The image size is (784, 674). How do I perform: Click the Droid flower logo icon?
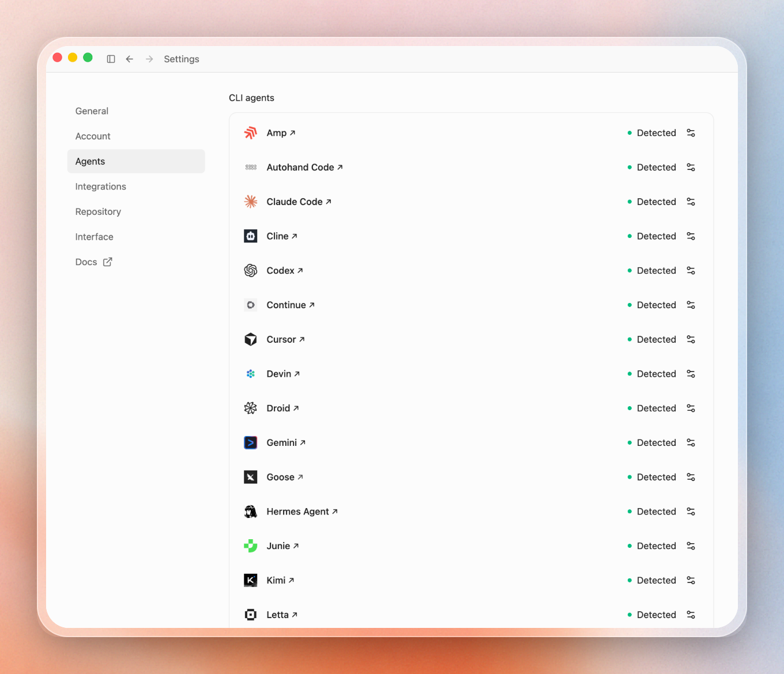point(251,408)
